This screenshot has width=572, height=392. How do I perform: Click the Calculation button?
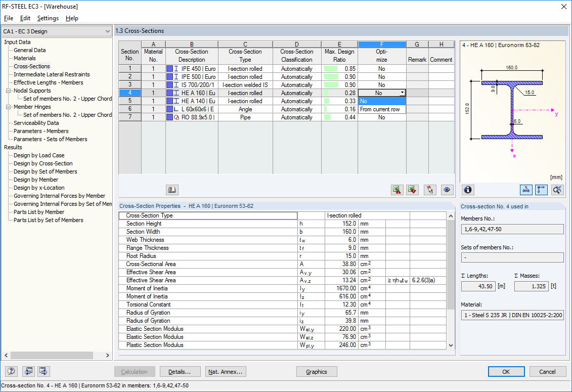tap(134, 372)
